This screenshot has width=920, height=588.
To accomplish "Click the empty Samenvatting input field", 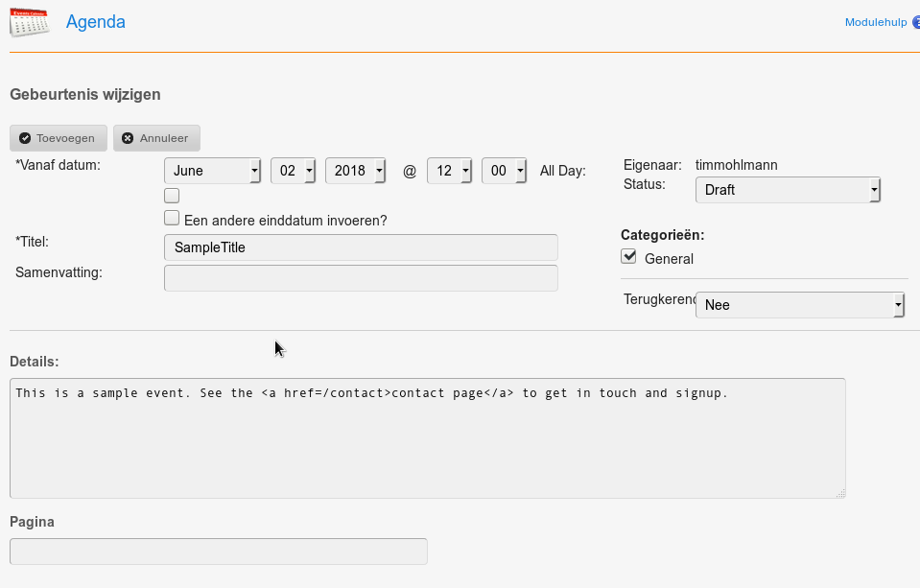I will pyautogui.click(x=361, y=278).
